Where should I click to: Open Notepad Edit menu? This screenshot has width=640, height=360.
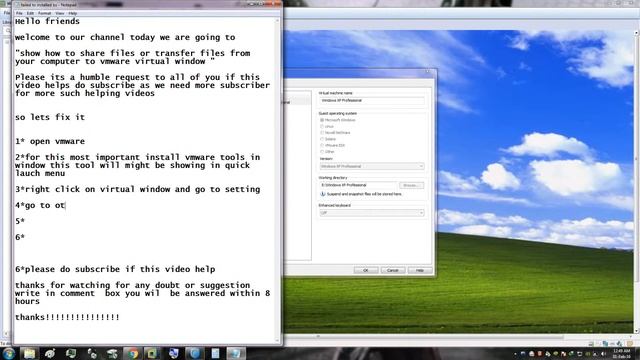(30, 13)
